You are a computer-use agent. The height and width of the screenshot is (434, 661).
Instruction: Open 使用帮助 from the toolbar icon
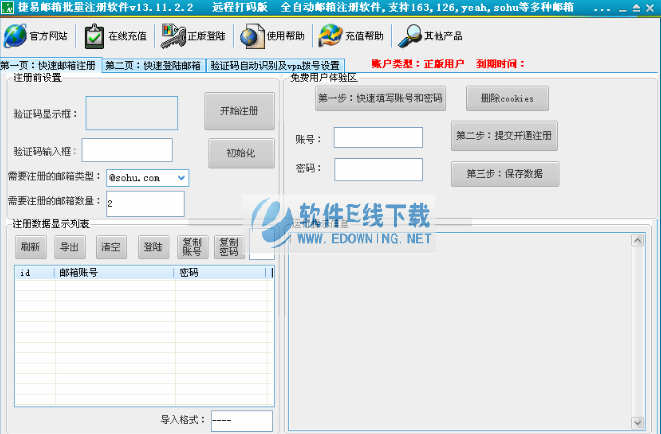[x=250, y=36]
